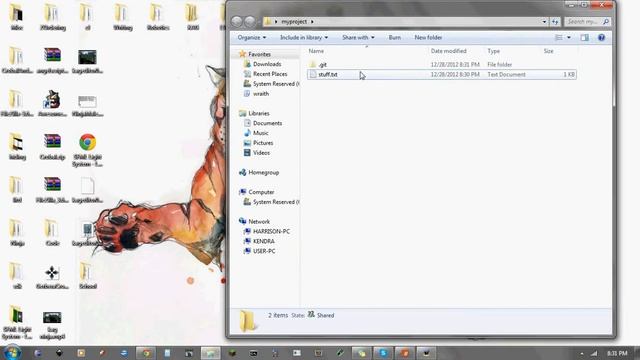This screenshot has height=360, width=640.
Task: Toggle the preview pane button
Action: tap(584, 38)
